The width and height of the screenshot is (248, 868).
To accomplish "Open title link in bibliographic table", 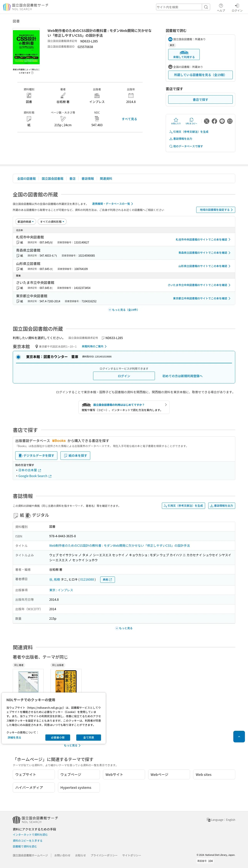I will coord(119,546).
